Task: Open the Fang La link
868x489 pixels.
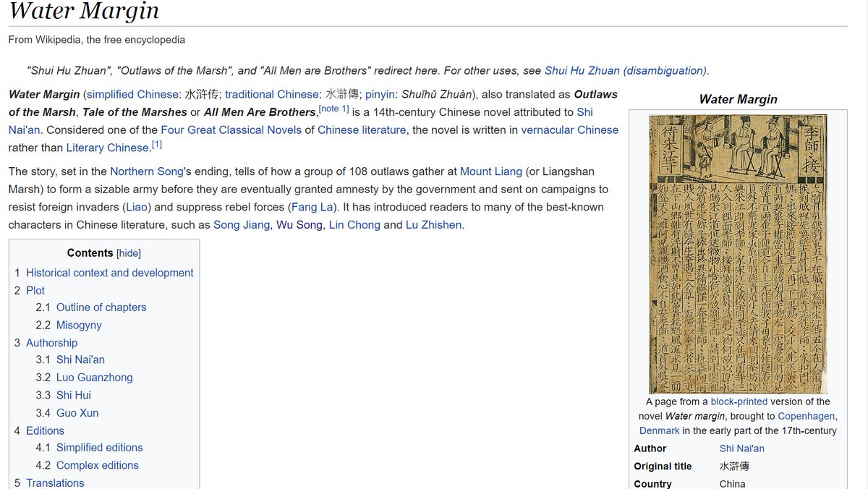Action: point(311,207)
